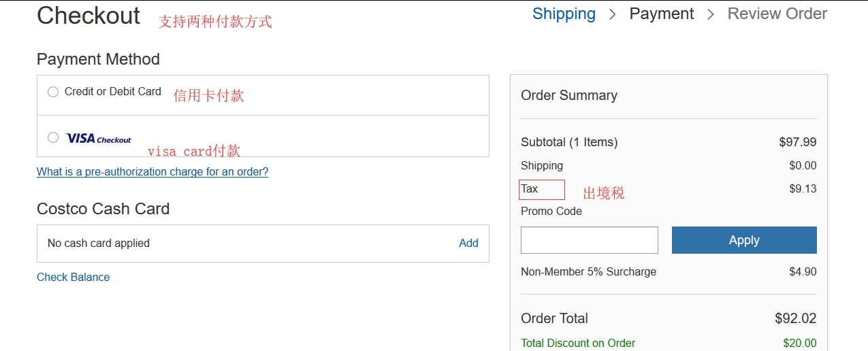Click the chevron between Payment and Review Order
The image size is (868, 351).
[711, 14]
